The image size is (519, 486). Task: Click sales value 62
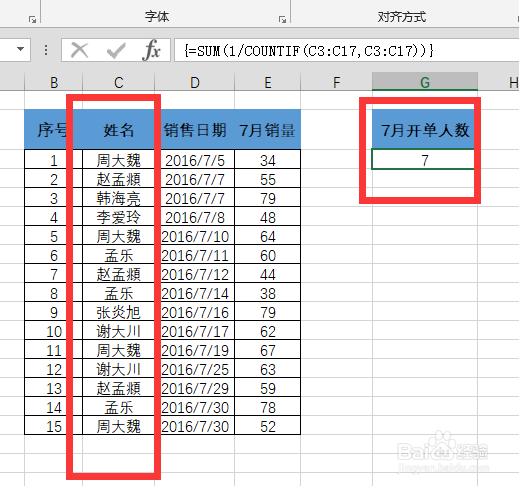coord(268,331)
